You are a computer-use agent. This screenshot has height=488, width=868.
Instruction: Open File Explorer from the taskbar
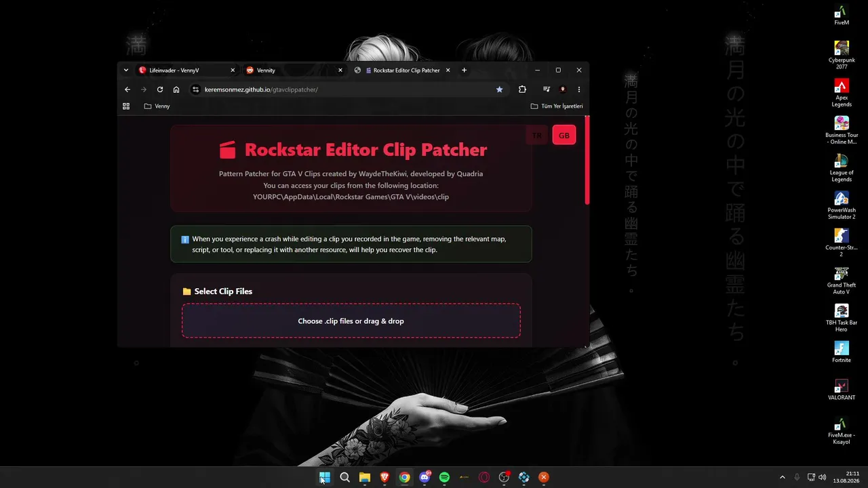coord(365,477)
